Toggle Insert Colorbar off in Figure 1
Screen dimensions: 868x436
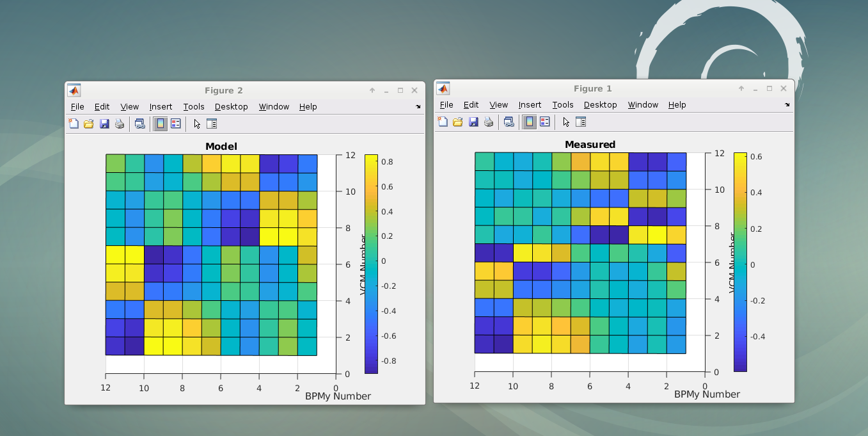pyautogui.click(x=530, y=122)
